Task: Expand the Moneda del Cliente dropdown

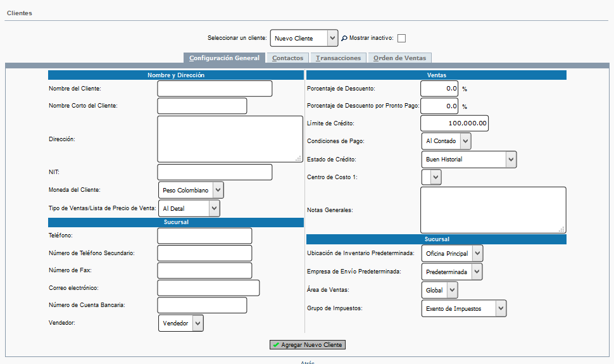Action: (191, 190)
